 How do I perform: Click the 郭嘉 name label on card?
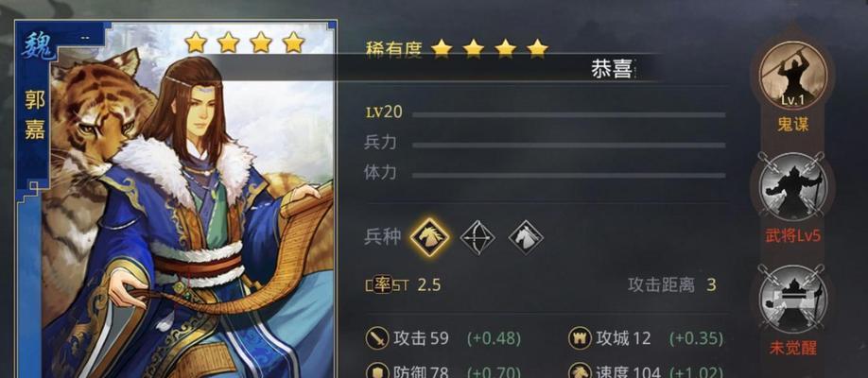pos(35,114)
